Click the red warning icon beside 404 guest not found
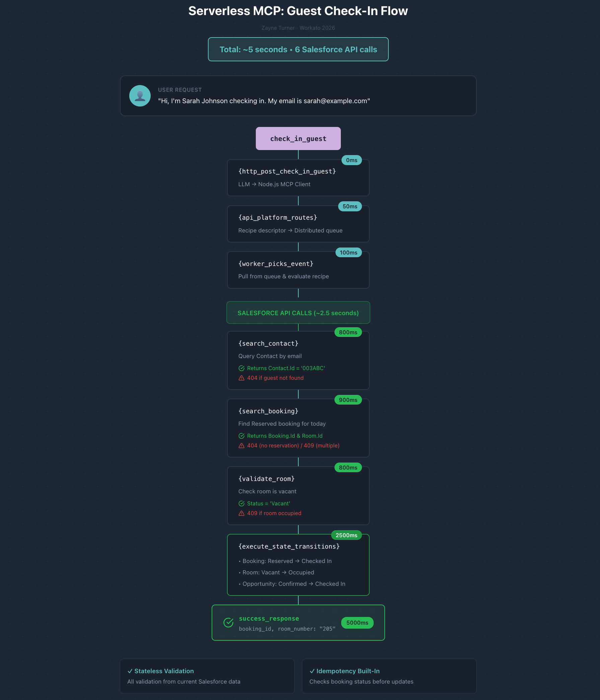Image resolution: width=600 pixels, height=700 pixels. pyautogui.click(x=241, y=378)
